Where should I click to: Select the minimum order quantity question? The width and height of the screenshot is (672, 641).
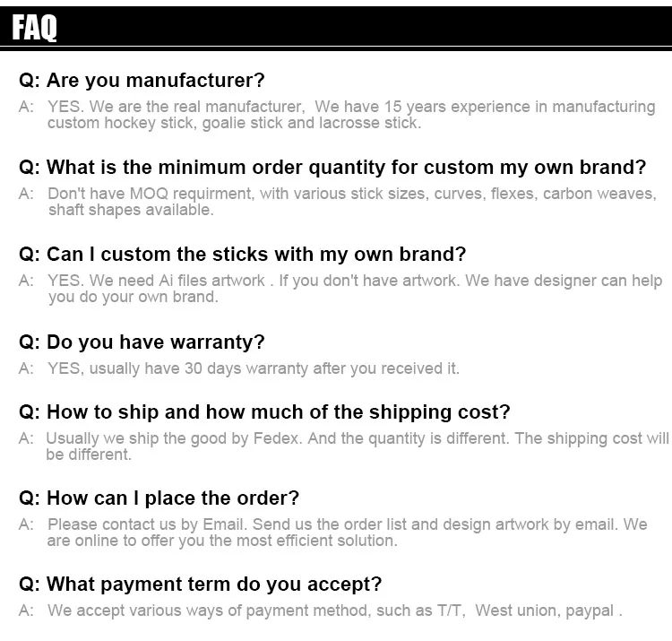click(x=332, y=168)
